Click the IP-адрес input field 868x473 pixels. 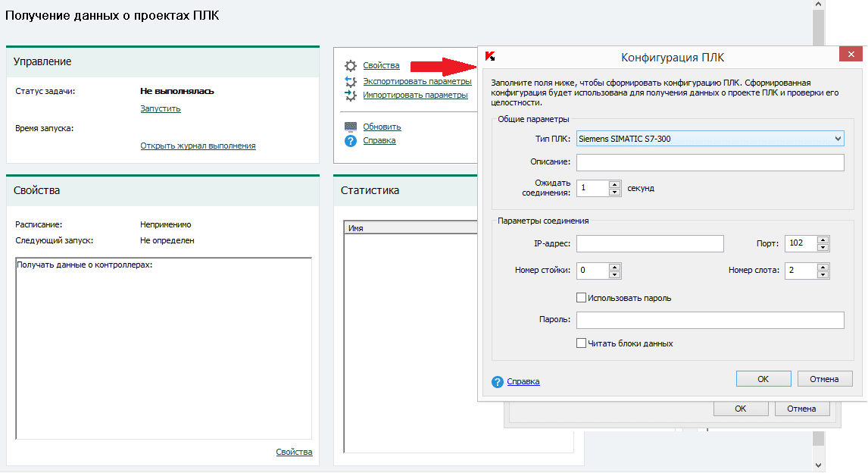coord(650,243)
